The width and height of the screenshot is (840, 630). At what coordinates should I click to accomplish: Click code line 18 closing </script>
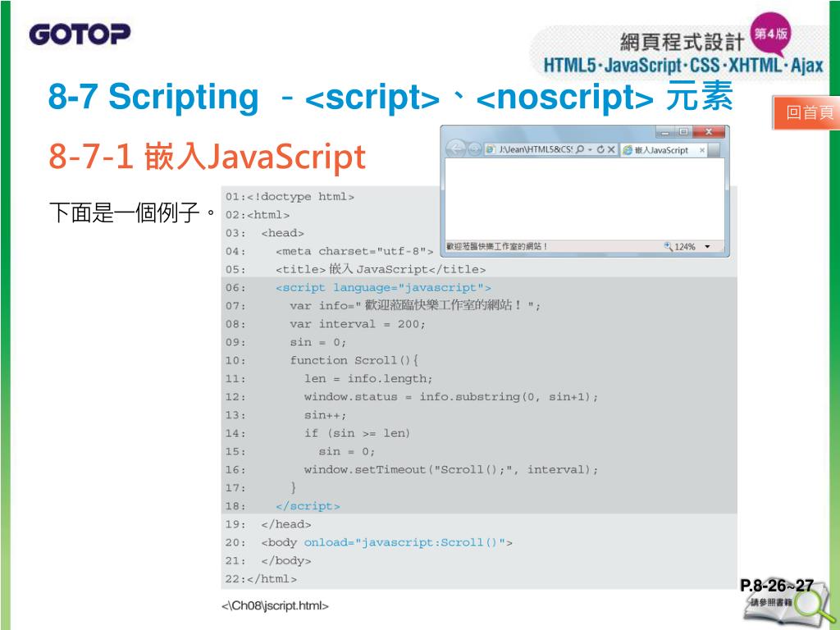(x=283, y=506)
